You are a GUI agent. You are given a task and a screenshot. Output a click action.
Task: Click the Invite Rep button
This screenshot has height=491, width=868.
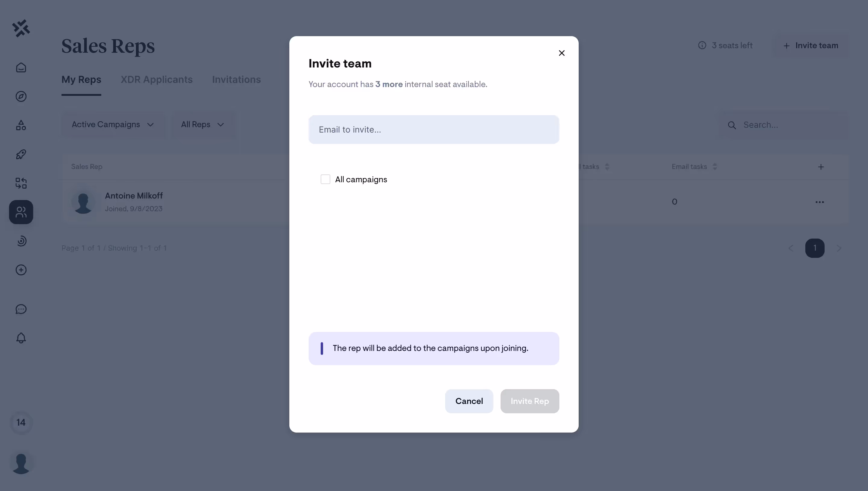tap(529, 401)
